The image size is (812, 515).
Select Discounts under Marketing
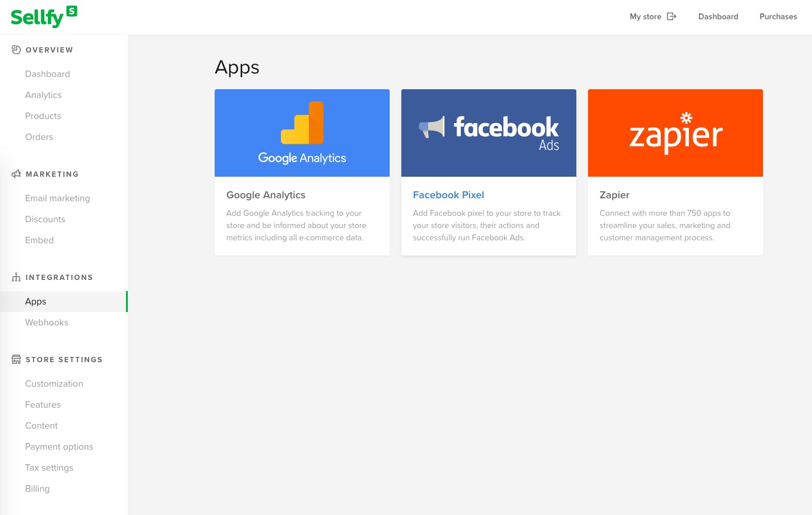[x=45, y=219]
